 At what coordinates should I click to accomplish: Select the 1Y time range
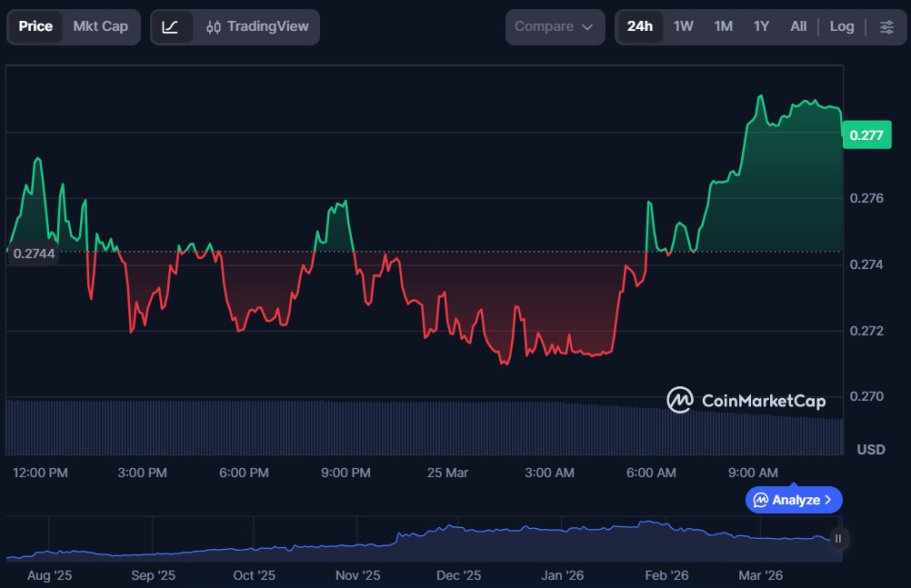coord(761,26)
